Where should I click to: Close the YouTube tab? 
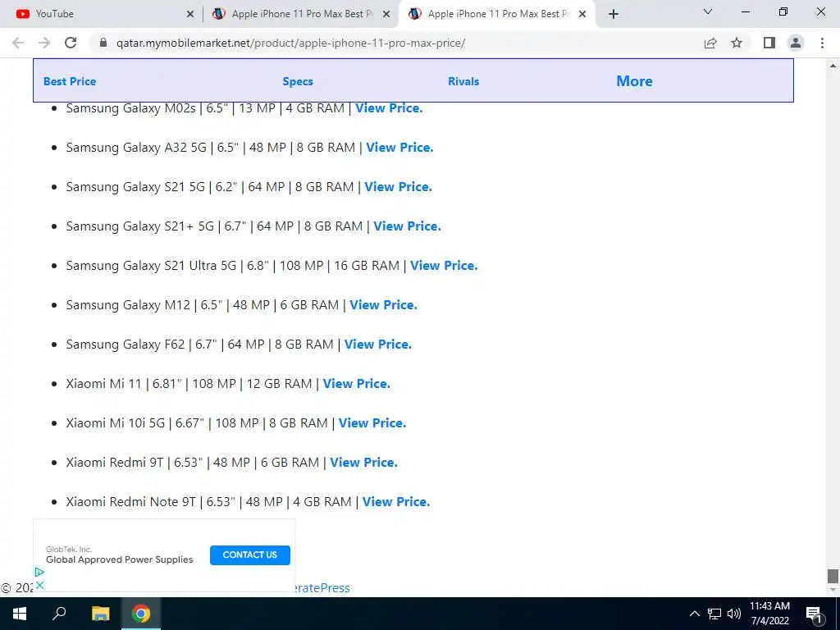pyautogui.click(x=190, y=14)
